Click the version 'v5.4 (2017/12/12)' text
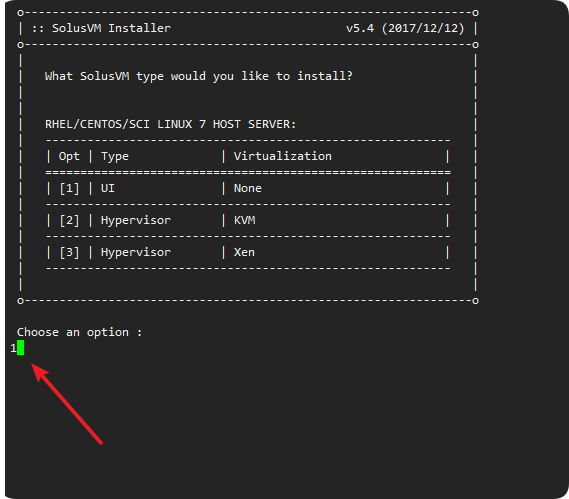This screenshot has height=499, width=569. (405, 28)
